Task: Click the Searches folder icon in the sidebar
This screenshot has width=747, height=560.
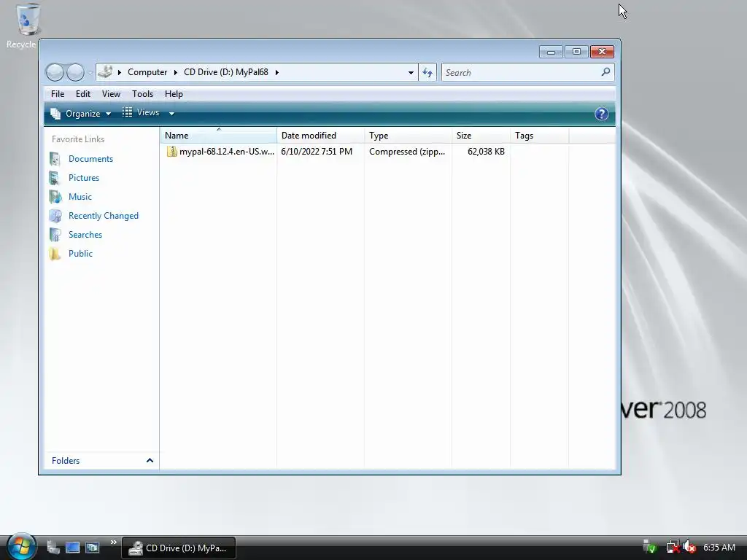Action: pyautogui.click(x=55, y=234)
